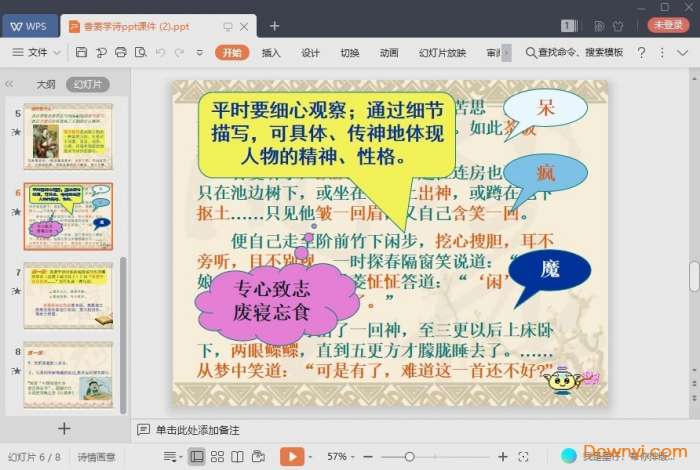Screen dimensions: 700x470
Task: Switch to normal view
Action: [x=196, y=457]
